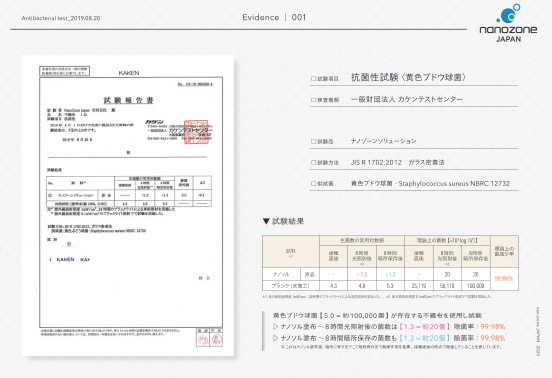Tick the square box next to 検査機関
This screenshot has width=552, height=378.
[313, 100]
